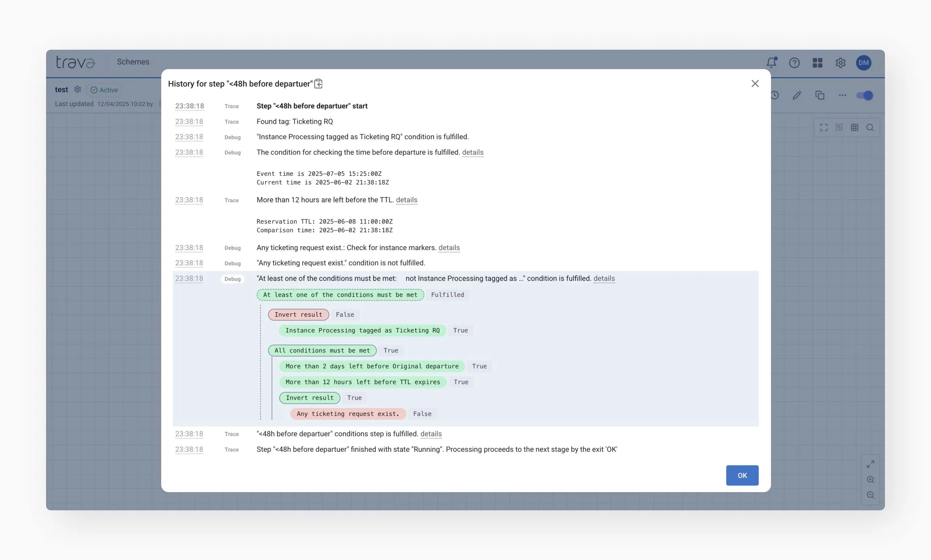This screenshot has height=560, width=931.
Task: Click the test scheme settings gear
Action: [78, 90]
